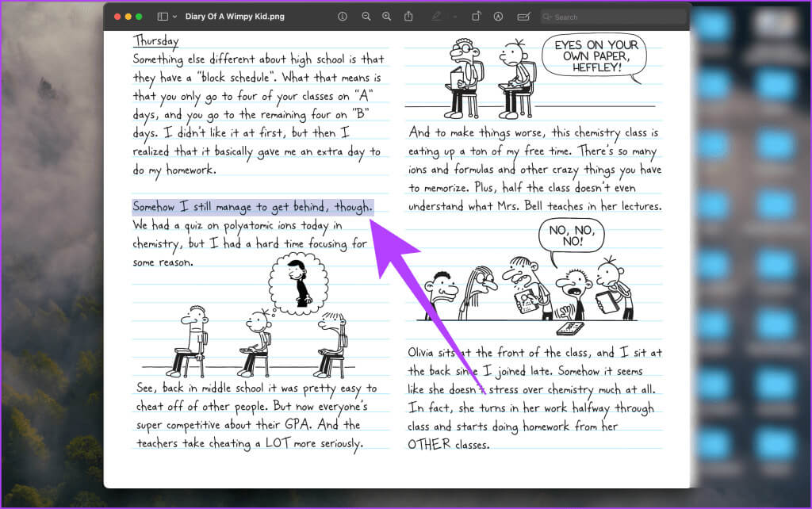This screenshot has width=812, height=509.
Task: Focus the Search field
Action: 613,17
